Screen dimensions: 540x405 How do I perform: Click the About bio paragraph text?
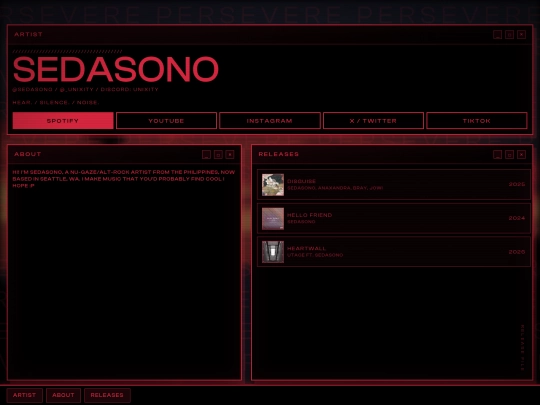[x=124, y=179]
